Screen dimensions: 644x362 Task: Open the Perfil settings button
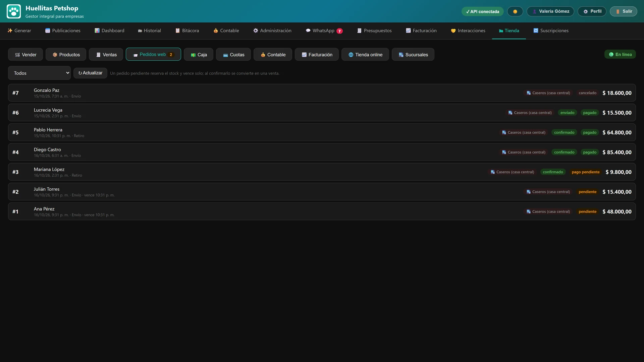point(592,11)
